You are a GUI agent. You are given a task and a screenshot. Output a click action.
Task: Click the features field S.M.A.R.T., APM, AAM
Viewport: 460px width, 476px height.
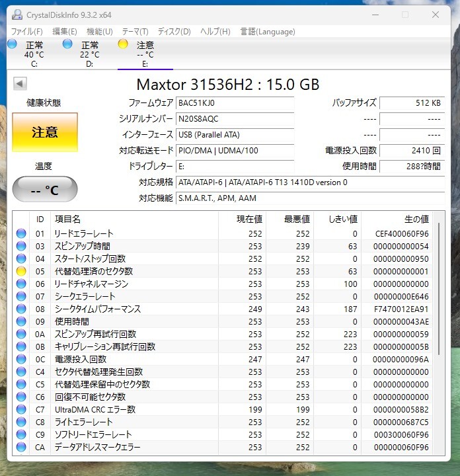click(310, 198)
